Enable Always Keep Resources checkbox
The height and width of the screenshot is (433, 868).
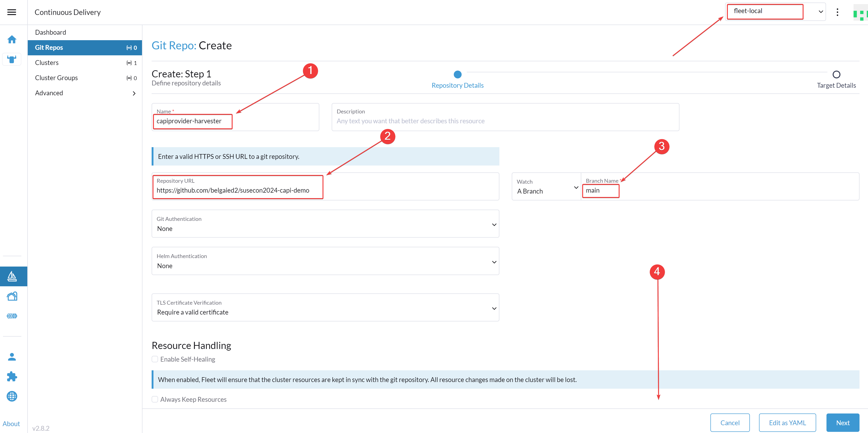[x=156, y=399]
